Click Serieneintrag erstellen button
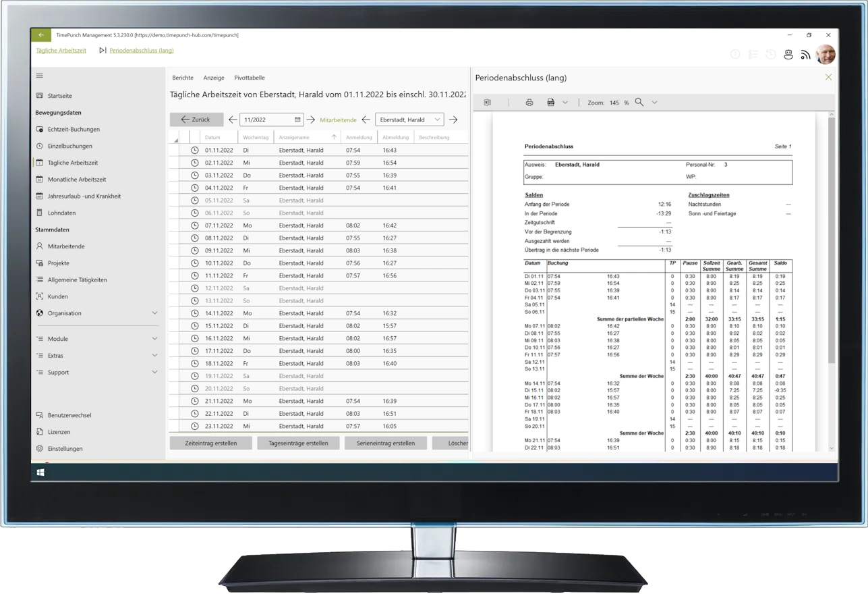 pyautogui.click(x=386, y=443)
